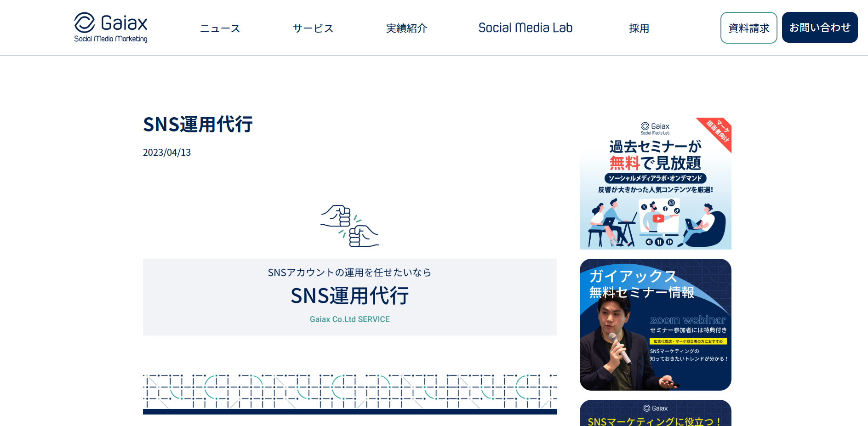The height and width of the screenshot is (426, 868).
Task: Open the SNSマーケティングに役立つ banner
Action: [x=656, y=413]
